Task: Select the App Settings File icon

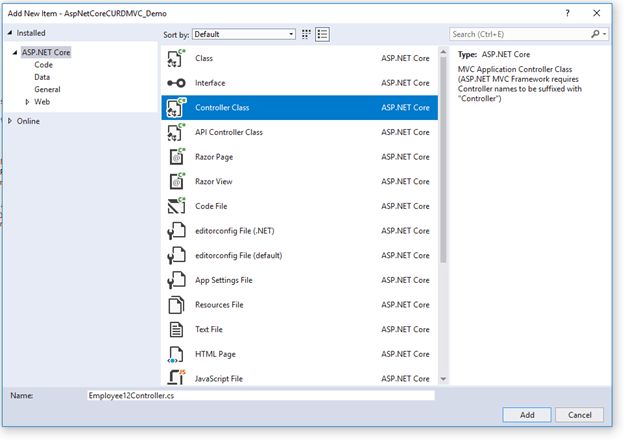Action: tap(176, 280)
